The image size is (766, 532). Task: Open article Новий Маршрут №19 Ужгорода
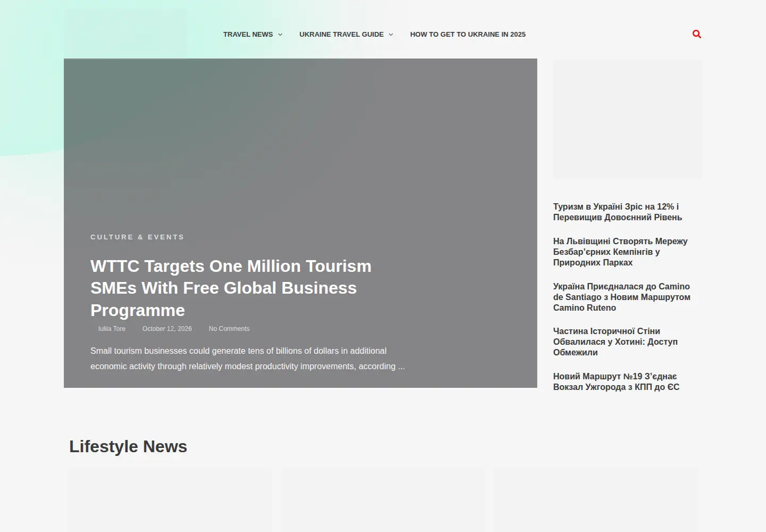pyautogui.click(x=616, y=381)
